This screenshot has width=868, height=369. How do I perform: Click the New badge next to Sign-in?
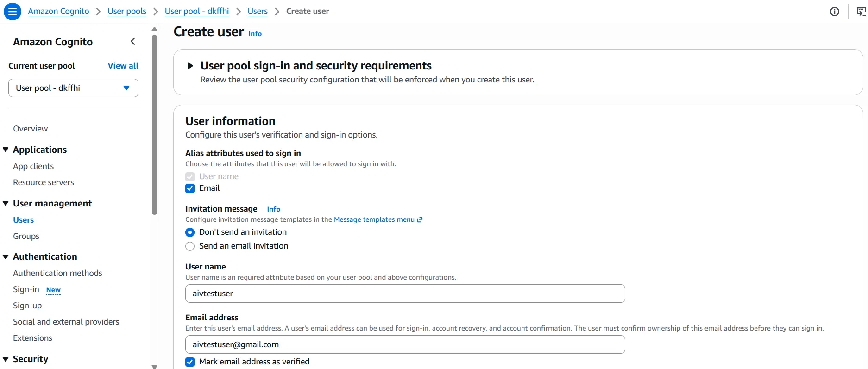(x=53, y=290)
